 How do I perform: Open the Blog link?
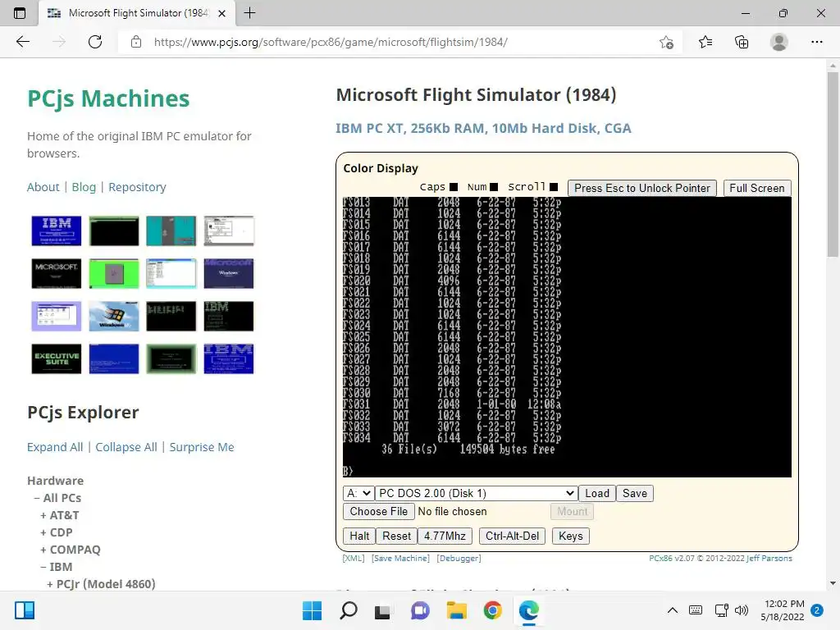click(x=84, y=187)
